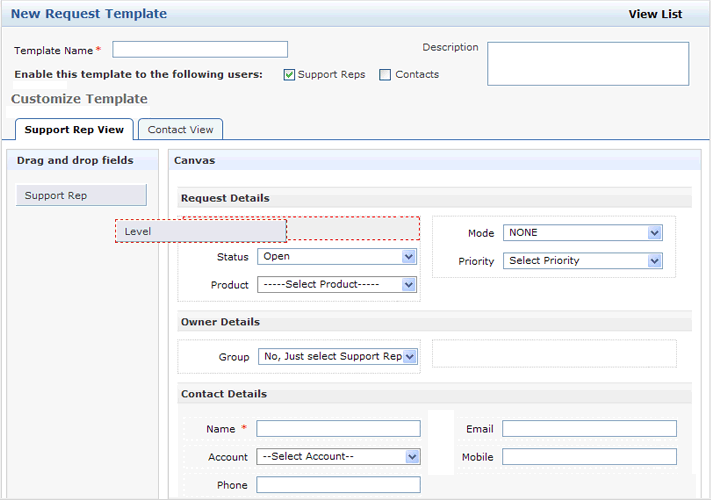Screen dimensions: 711x500
Task: Open the View List link
Action: [x=655, y=14]
